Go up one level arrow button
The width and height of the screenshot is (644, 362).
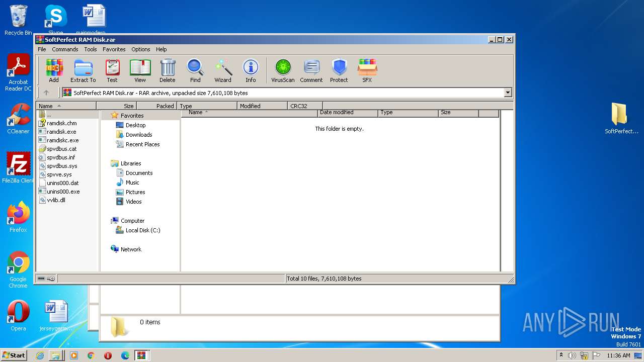46,93
